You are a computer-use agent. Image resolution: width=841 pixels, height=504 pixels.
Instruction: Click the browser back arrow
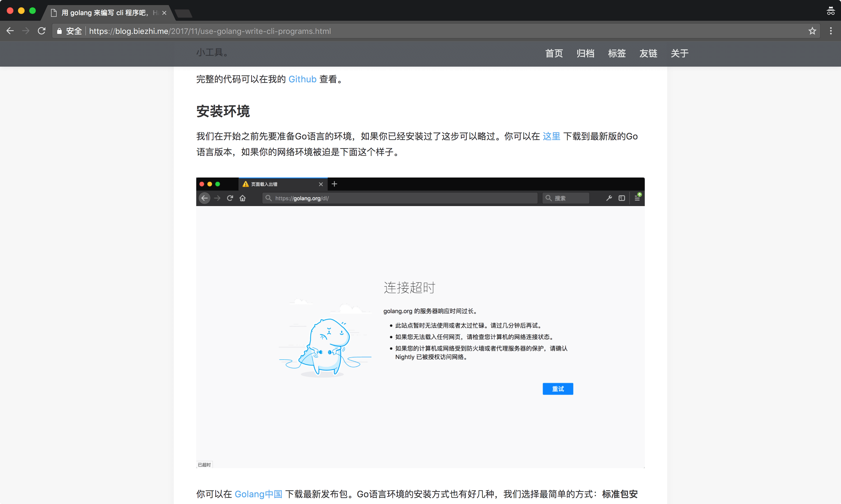click(x=10, y=31)
